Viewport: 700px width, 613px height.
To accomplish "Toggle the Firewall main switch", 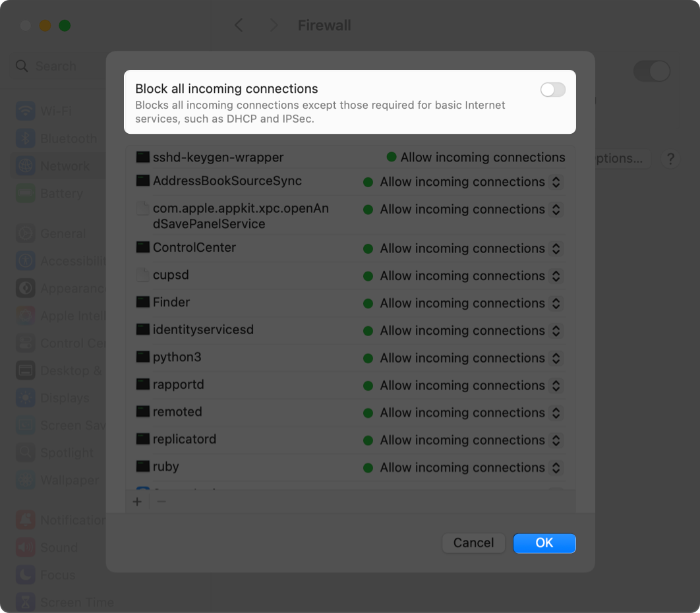I will (651, 71).
